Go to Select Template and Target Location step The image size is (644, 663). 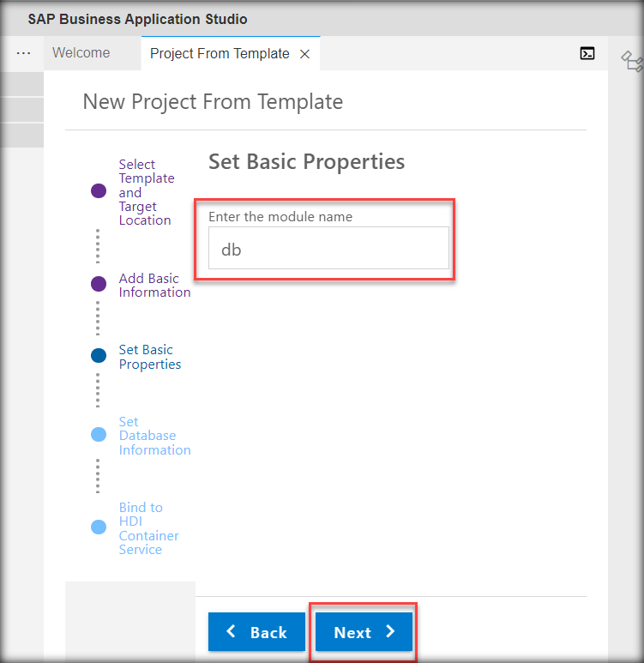[x=147, y=192]
